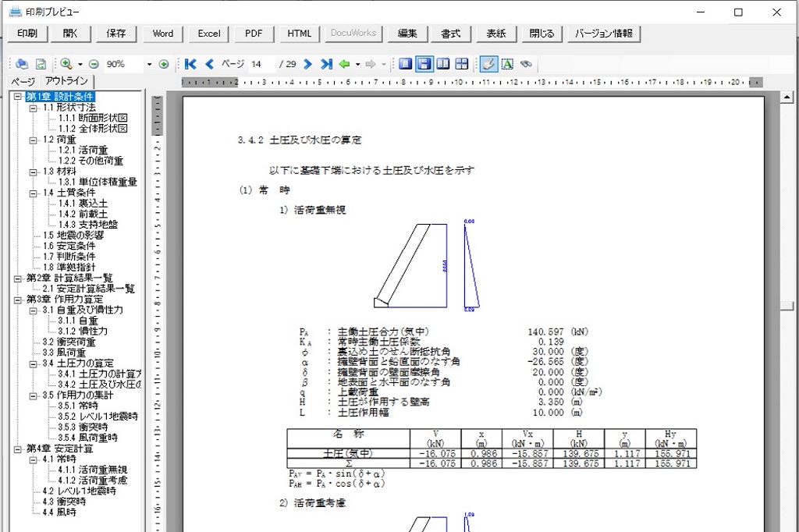The height and width of the screenshot is (532, 799).
Task: Select 1.8 準拠指針 in the outline
Action: click(x=69, y=268)
